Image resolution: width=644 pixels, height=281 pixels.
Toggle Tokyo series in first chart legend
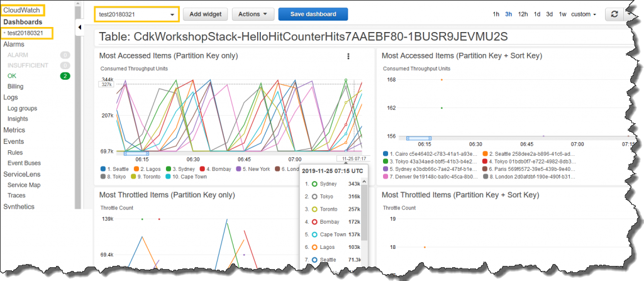(113, 177)
